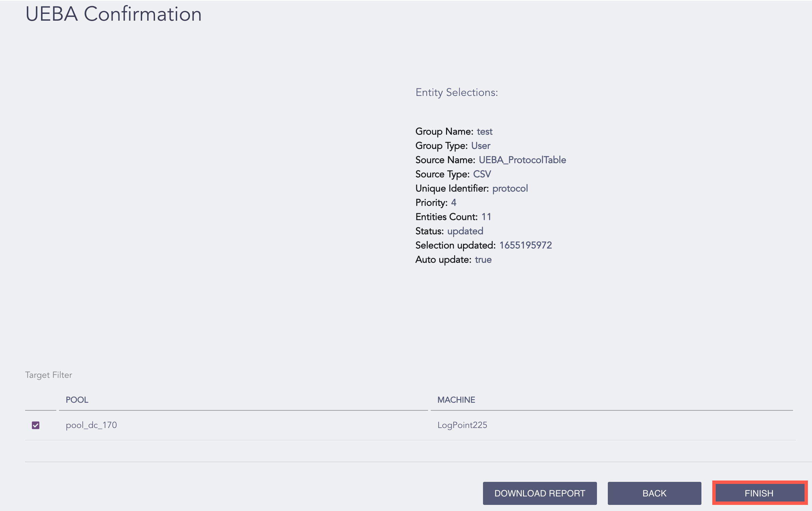
Task: Click DOWNLOAD REPORT button
Action: (x=540, y=493)
